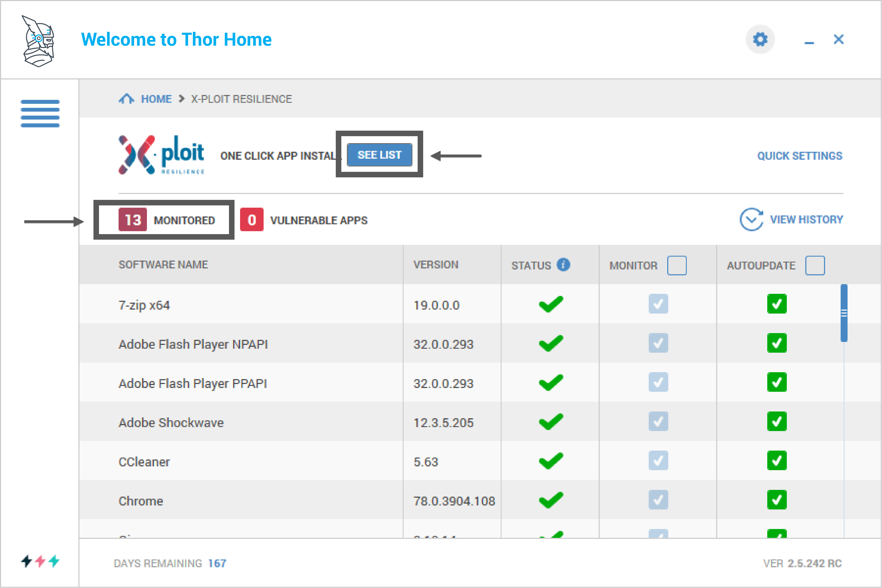Click the view history clock icon
Image resolution: width=882 pixels, height=588 pixels.
click(751, 219)
